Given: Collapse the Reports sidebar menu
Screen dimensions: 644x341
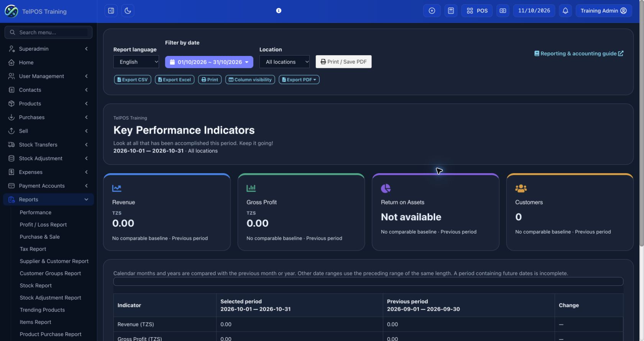Looking at the screenshot, I should [49, 200].
